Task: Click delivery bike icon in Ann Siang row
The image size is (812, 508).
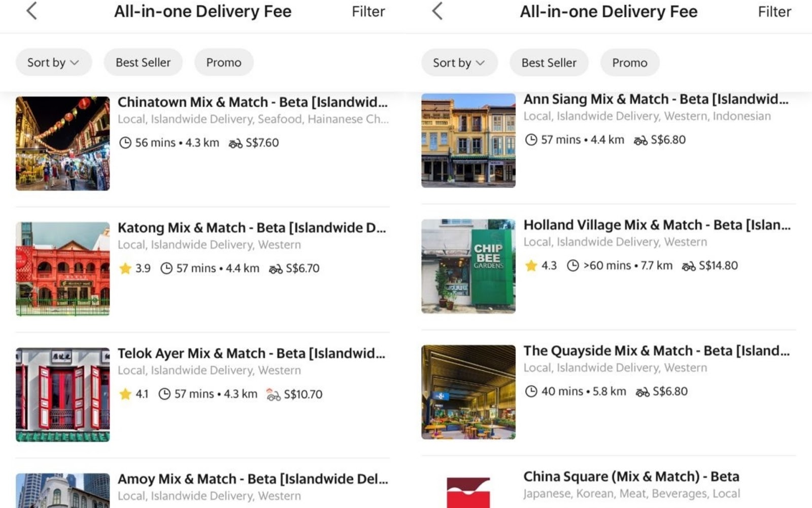Action: pyautogui.click(x=640, y=140)
